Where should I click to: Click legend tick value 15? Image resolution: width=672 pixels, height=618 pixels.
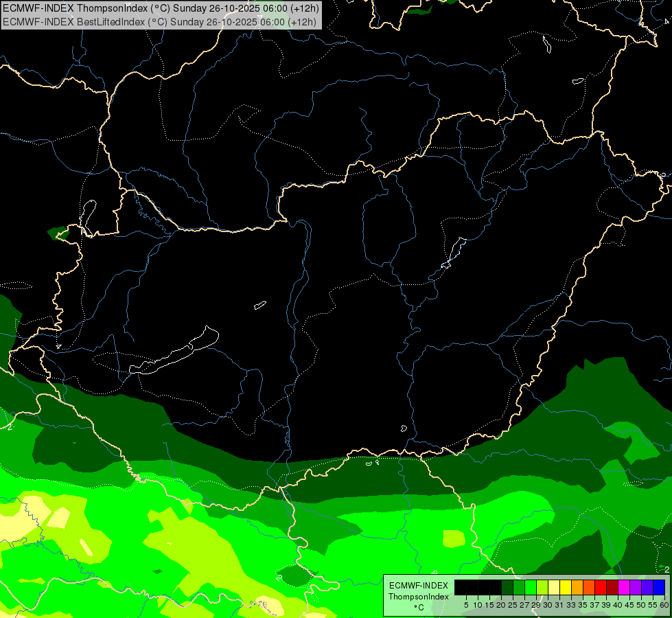[x=489, y=605]
